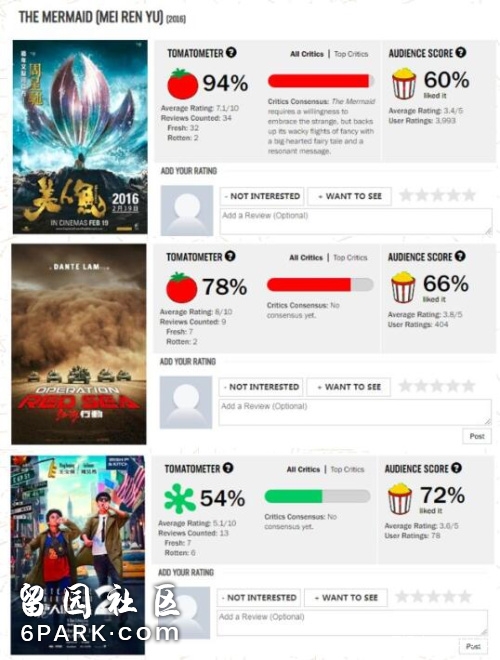This screenshot has height=660, width=500.
Task: Switch to Top Critics for the 54% movie
Action: coord(347,469)
